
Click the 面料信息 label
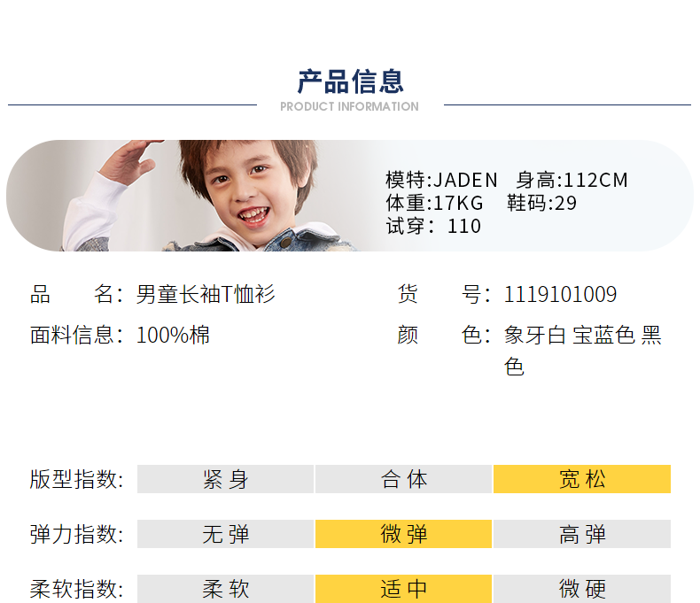(x=76, y=335)
